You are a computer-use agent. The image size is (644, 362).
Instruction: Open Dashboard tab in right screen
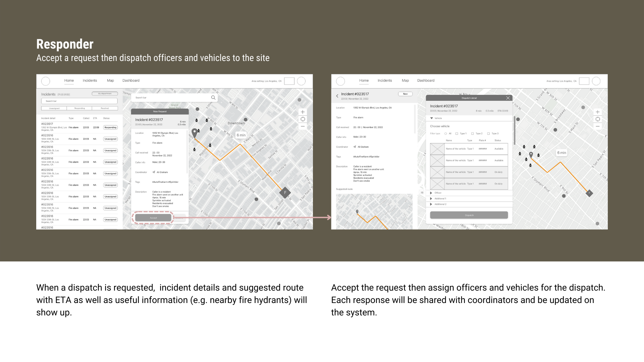tap(426, 80)
